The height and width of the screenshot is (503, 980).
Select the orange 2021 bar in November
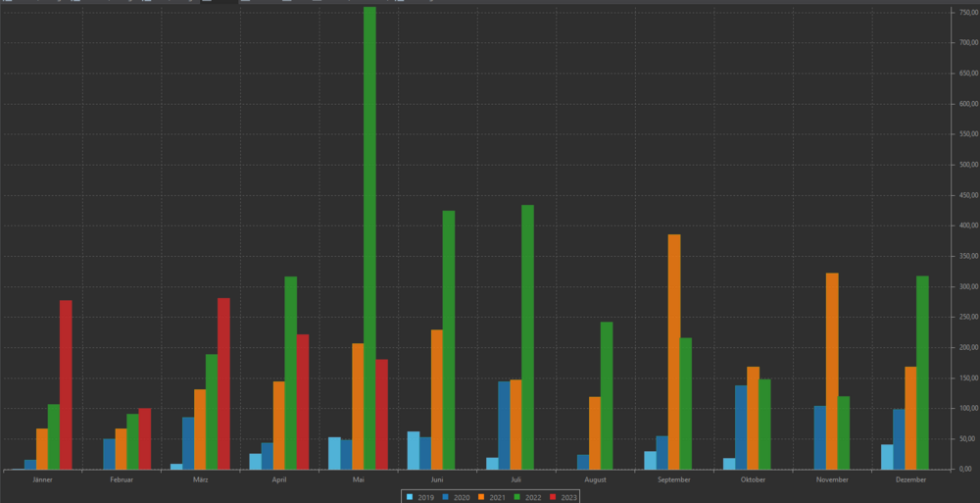pos(832,371)
